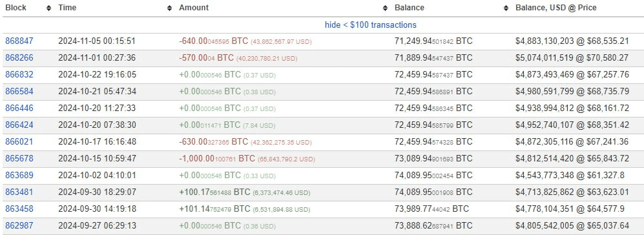Open block 868847 link
Viewport: 644px width, 235px height.
[19, 41]
